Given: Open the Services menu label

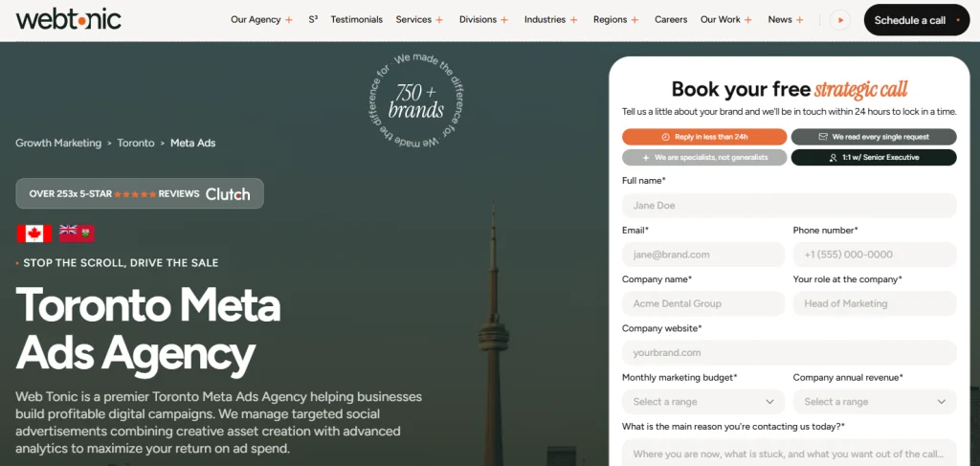Looking at the screenshot, I should pyautogui.click(x=413, y=19).
